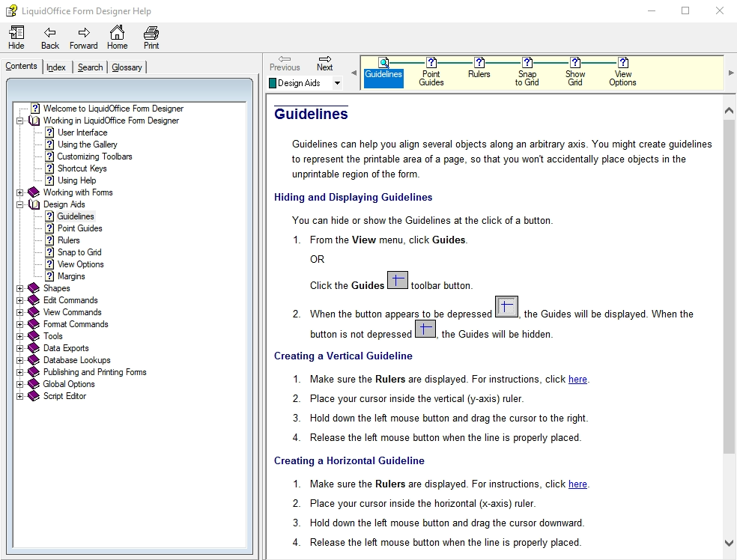
Task: Click the User Interface topic icon
Action: 49,133
